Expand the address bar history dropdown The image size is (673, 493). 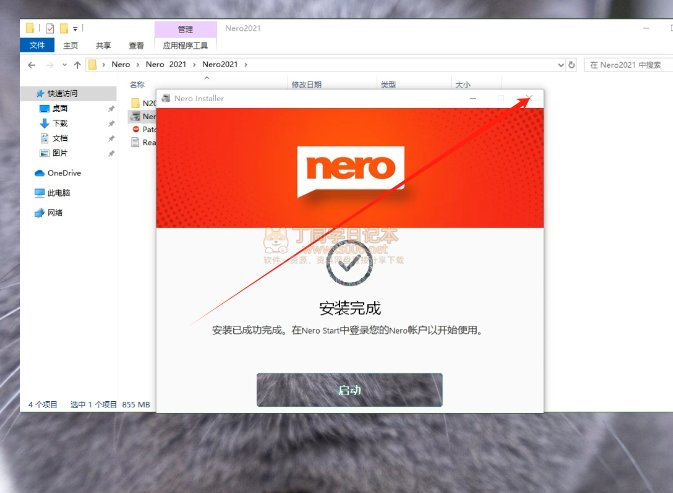pyautogui.click(x=561, y=65)
